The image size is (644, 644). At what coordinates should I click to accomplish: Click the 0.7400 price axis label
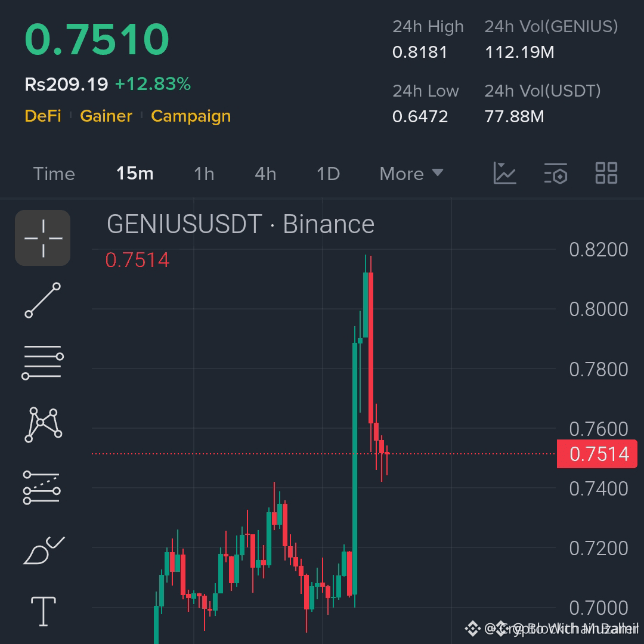click(599, 488)
